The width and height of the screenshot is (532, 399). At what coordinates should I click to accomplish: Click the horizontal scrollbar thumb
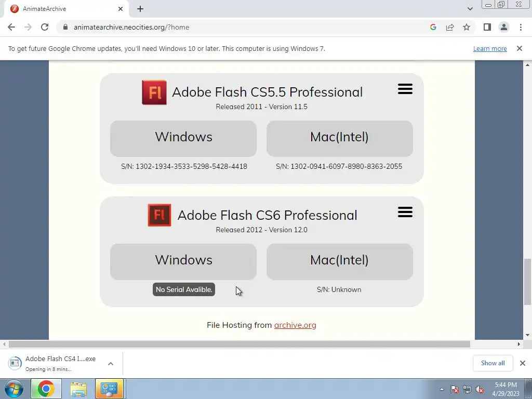tap(239, 344)
